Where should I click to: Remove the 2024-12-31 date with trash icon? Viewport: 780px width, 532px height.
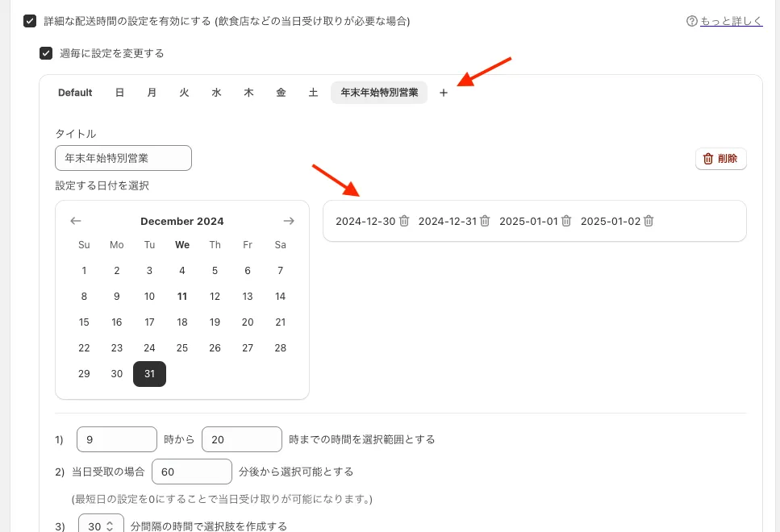pyautogui.click(x=485, y=221)
